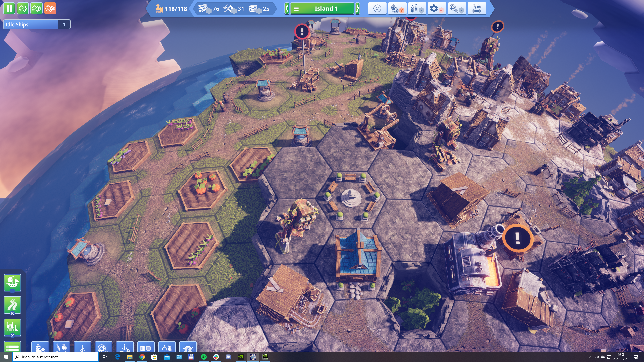Select the pumpkin farm field plot
The width and height of the screenshot is (644, 362).
coord(203,190)
